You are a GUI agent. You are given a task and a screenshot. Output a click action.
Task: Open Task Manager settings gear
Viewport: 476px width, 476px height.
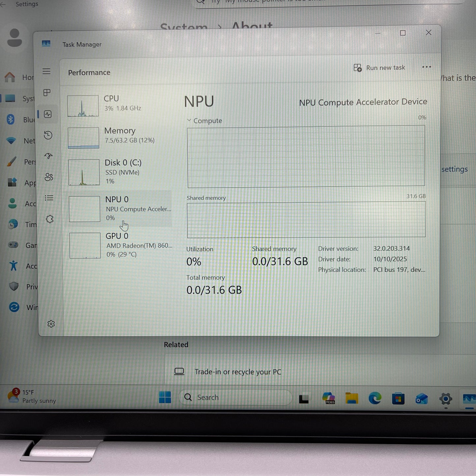(51, 324)
